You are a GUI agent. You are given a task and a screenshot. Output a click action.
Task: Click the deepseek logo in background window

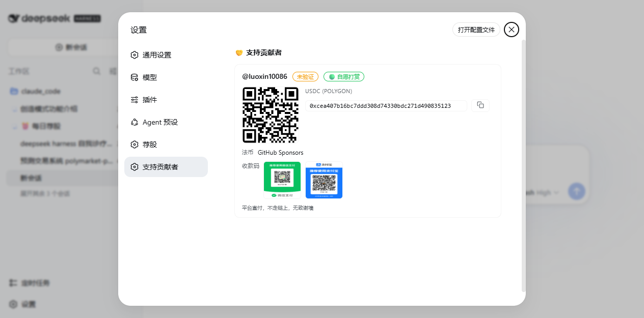point(54,18)
